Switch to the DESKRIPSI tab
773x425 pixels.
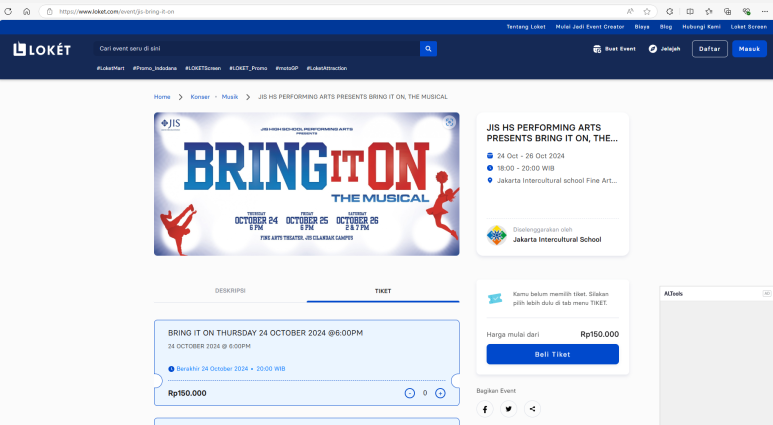tap(230, 291)
